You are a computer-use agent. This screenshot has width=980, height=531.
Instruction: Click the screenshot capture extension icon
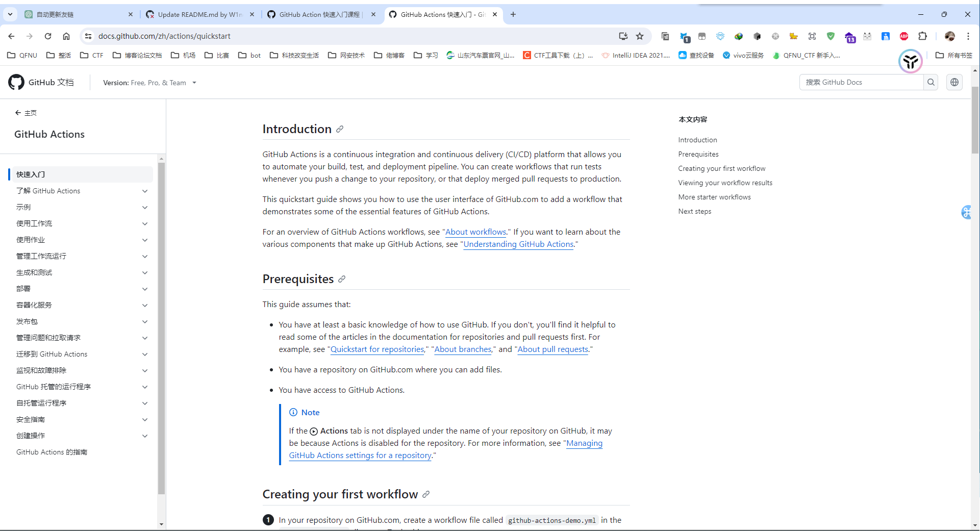[812, 36]
